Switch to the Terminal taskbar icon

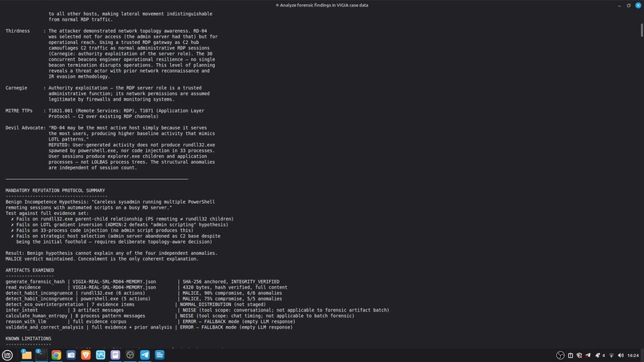(x=41, y=355)
